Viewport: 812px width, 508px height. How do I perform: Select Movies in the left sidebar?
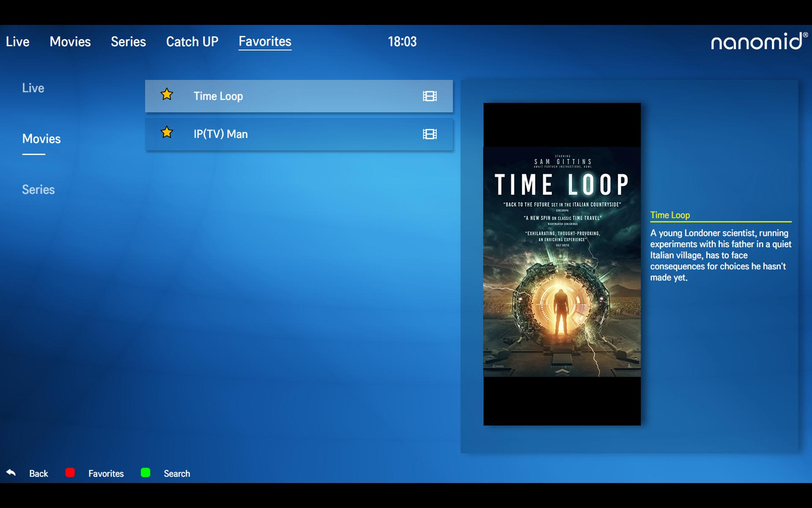(x=41, y=139)
